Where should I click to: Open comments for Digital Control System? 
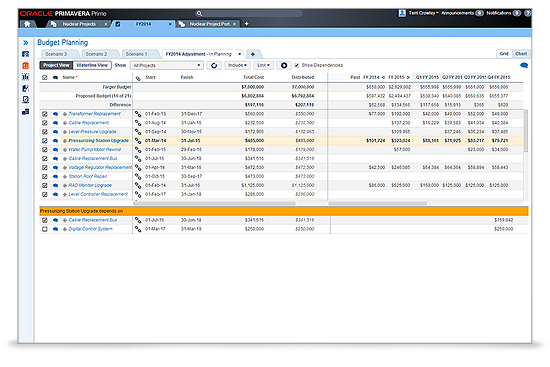[55, 229]
